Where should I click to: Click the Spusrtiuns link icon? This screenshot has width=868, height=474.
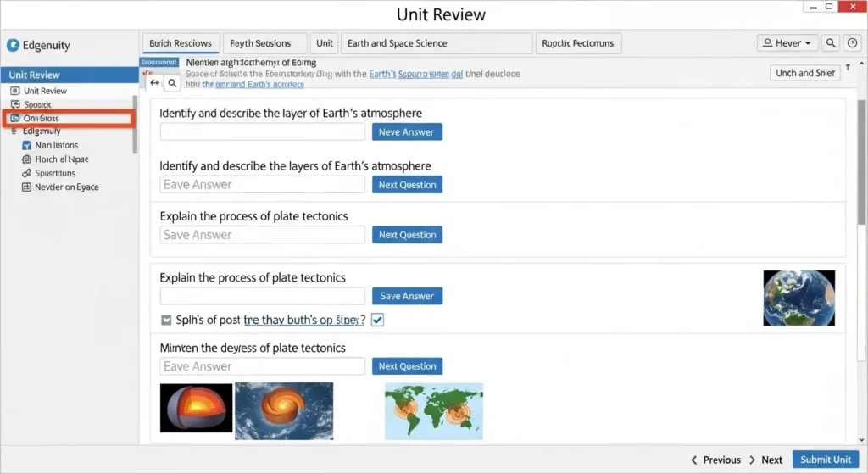click(26, 173)
